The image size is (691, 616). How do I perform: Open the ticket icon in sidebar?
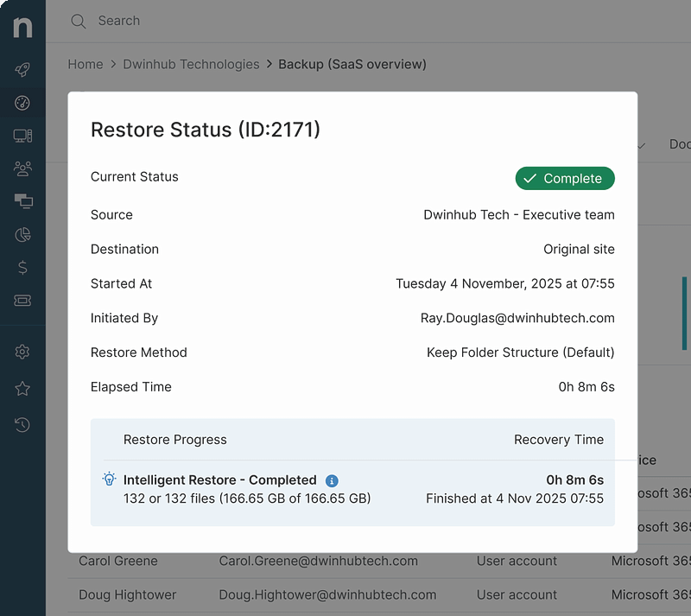[x=22, y=301]
